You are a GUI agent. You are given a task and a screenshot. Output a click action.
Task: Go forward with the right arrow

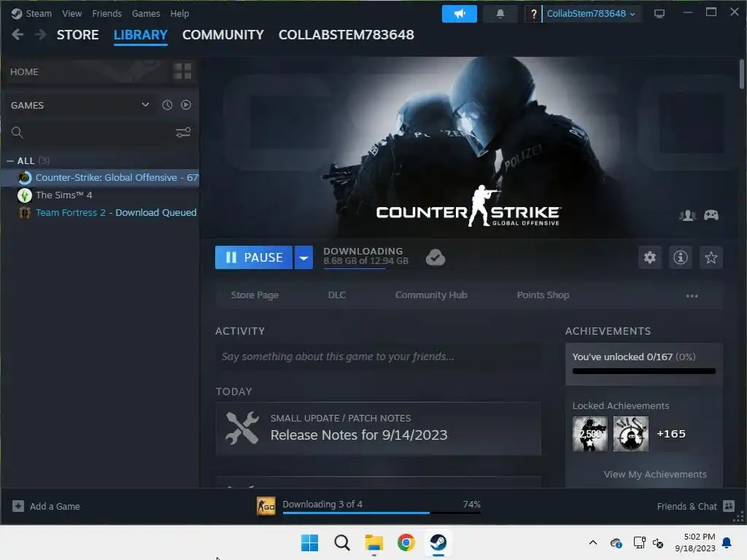click(41, 34)
